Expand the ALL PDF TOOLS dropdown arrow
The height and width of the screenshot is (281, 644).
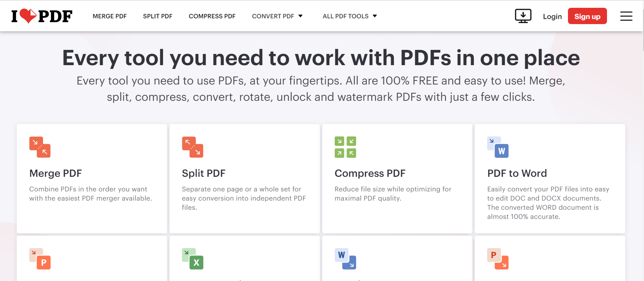pyautogui.click(x=375, y=16)
